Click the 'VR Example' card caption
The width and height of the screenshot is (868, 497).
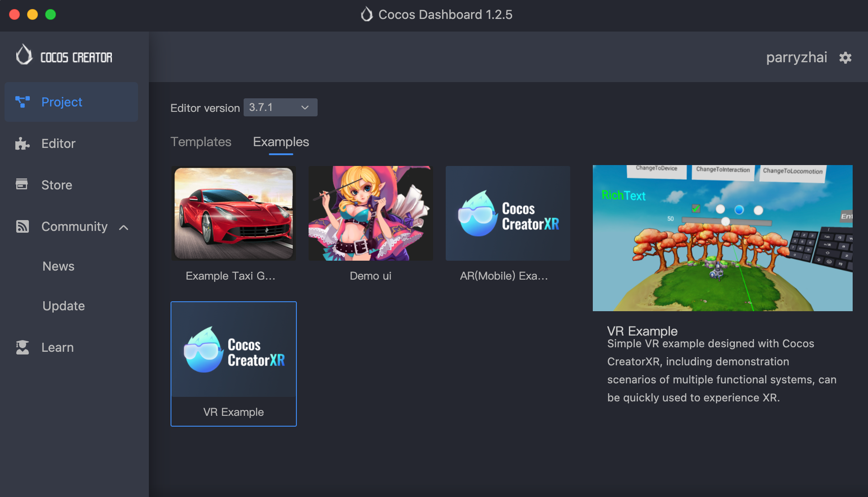point(233,412)
